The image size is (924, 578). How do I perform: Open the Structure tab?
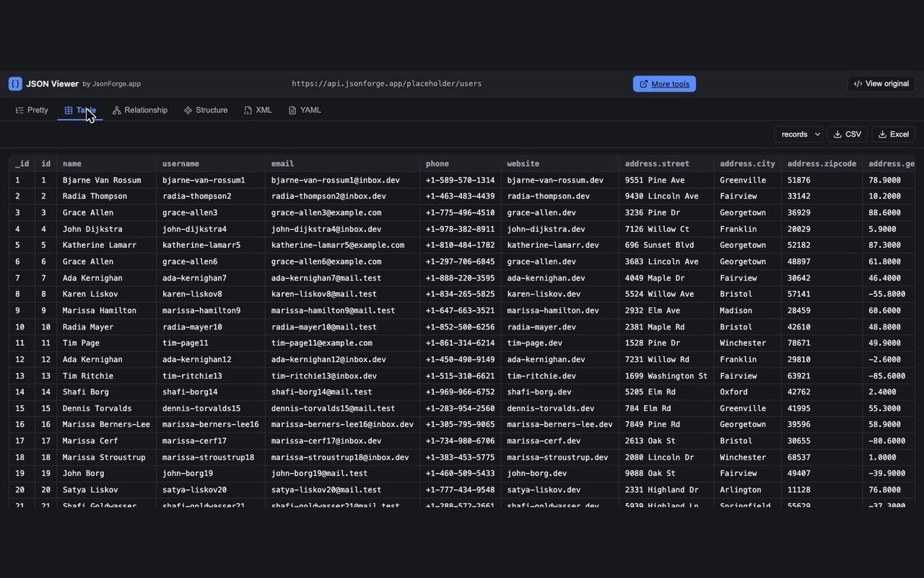coord(206,110)
